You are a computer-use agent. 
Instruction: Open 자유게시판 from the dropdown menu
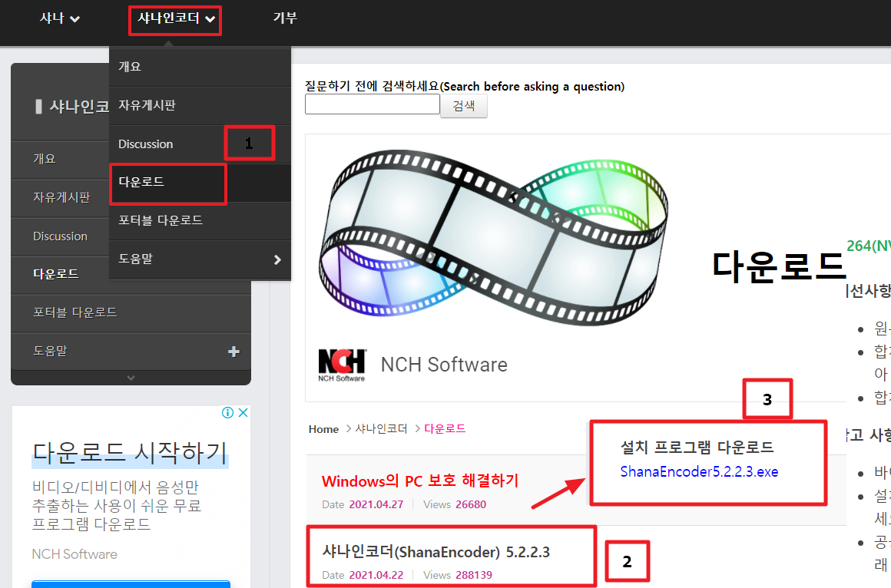pyautogui.click(x=147, y=105)
